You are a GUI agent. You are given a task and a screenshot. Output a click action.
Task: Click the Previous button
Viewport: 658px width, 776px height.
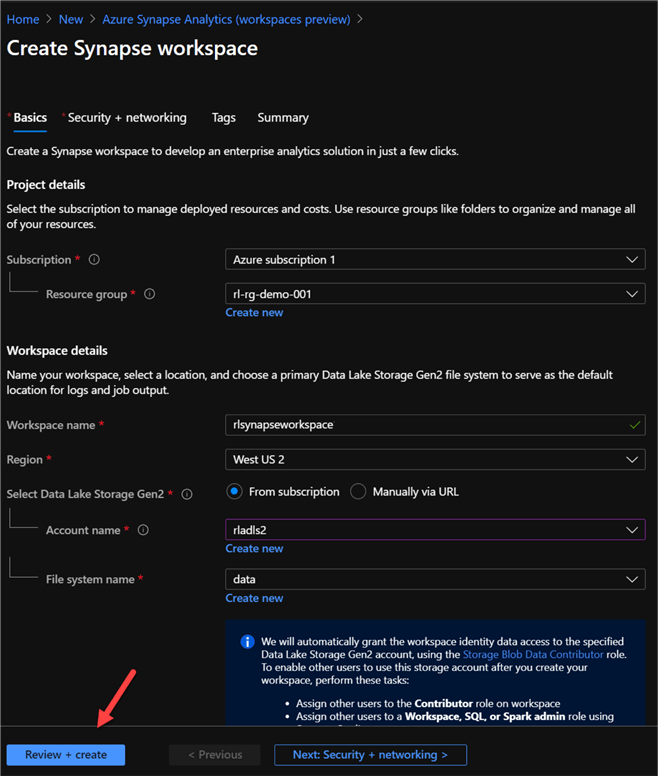click(215, 755)
